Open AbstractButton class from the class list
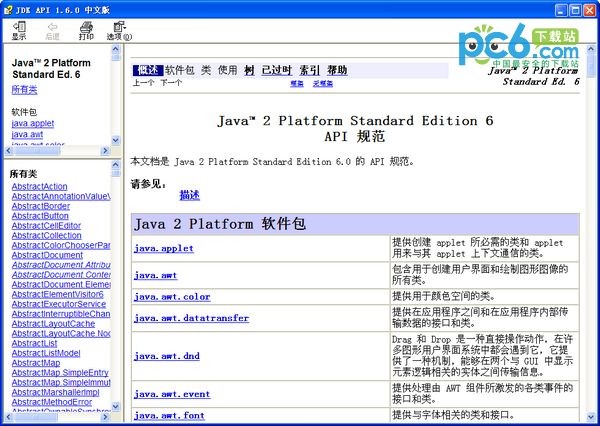The width and height of the screenshot is (600, 426). [40, 215]
